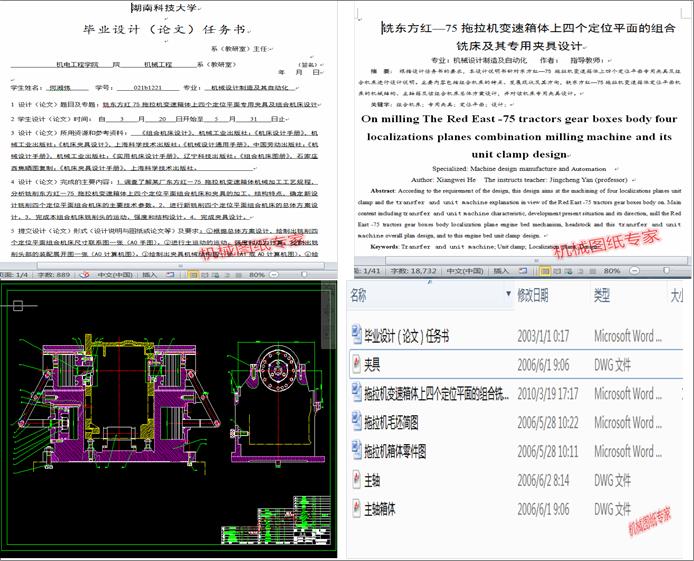The image size is (694, 561).
Task: Click Word icon of 拖拉机毛坯简图 file
Action: [356, 422]
